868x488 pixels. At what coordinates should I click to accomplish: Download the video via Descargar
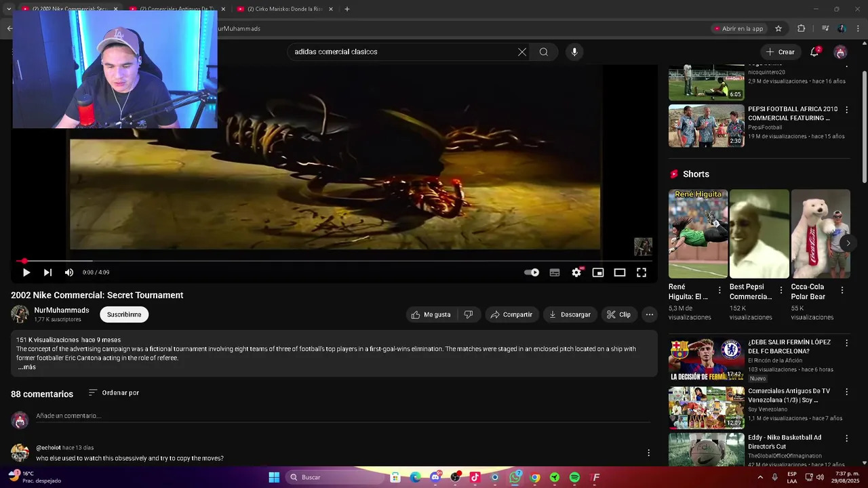pos(570,314)
